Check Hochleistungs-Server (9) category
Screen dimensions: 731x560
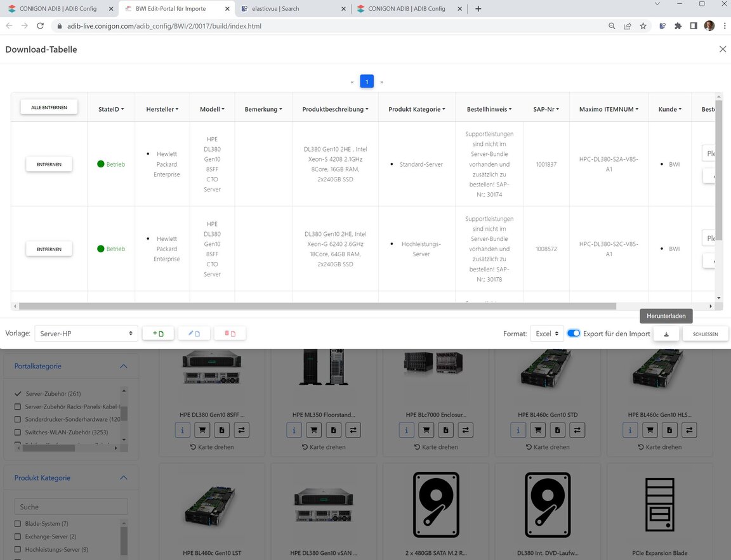[18, 550]
